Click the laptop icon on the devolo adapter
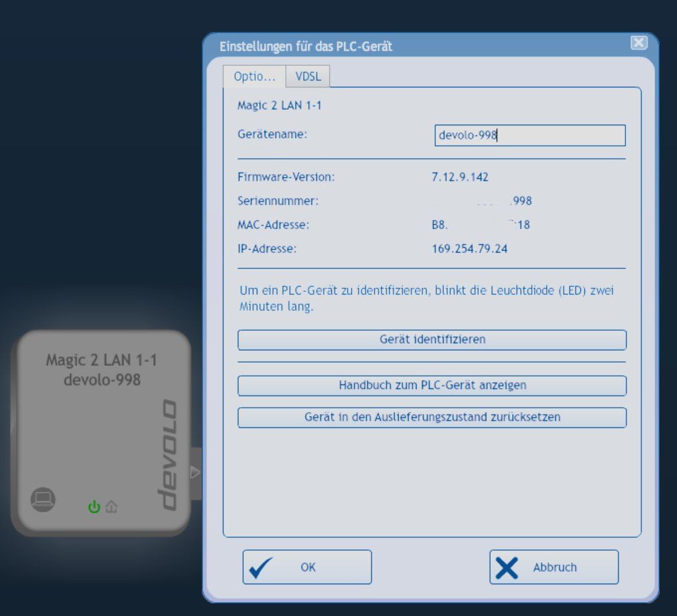 pyautogui.click(x=42, y=499)
